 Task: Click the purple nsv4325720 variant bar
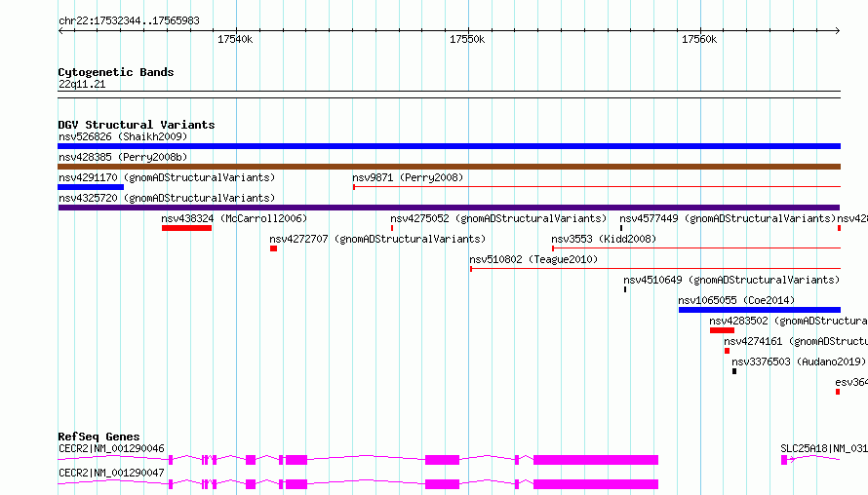[449, 208]
